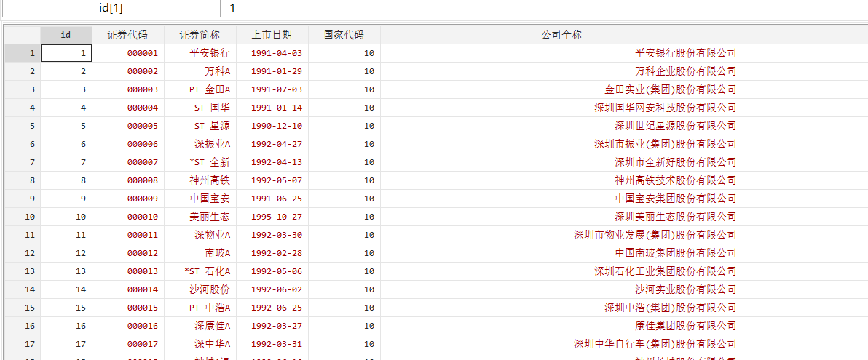
Task: Select cell with code 000009
Action: [x=128, y=199]
